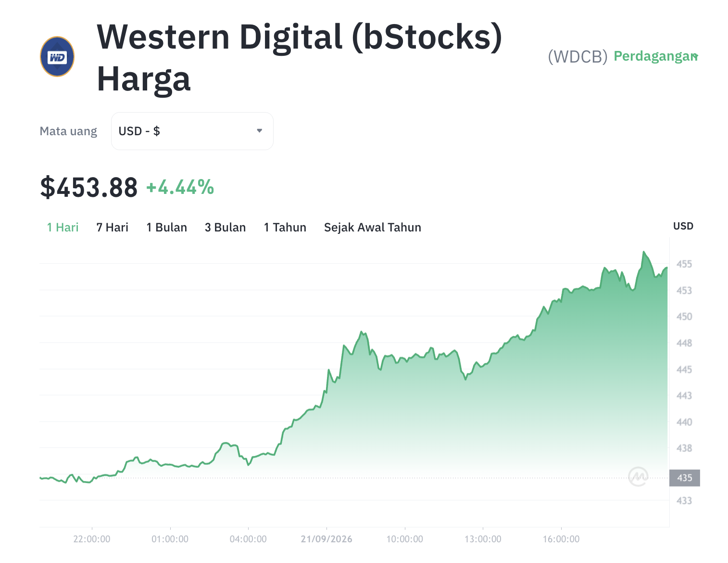
Task: Choose Sejak Awal Tahun range
Action: click(x=373, y=227)
